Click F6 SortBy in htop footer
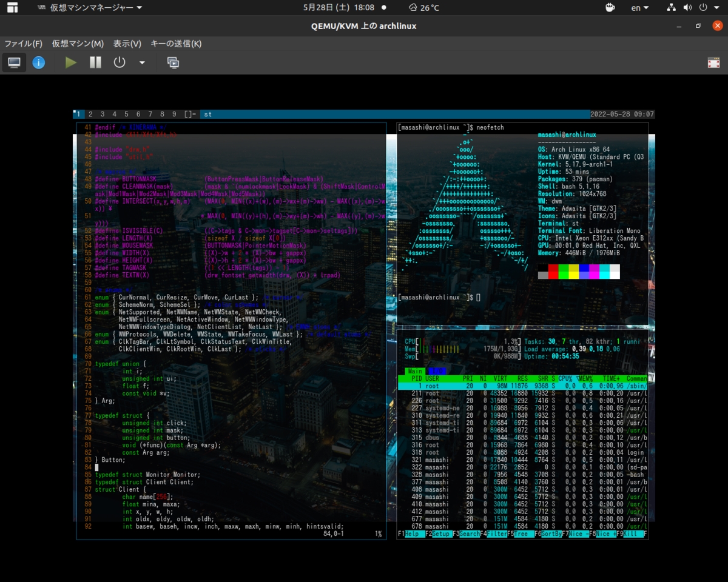The height and width of the screenshot is (582, 728). tap(548, 534)
